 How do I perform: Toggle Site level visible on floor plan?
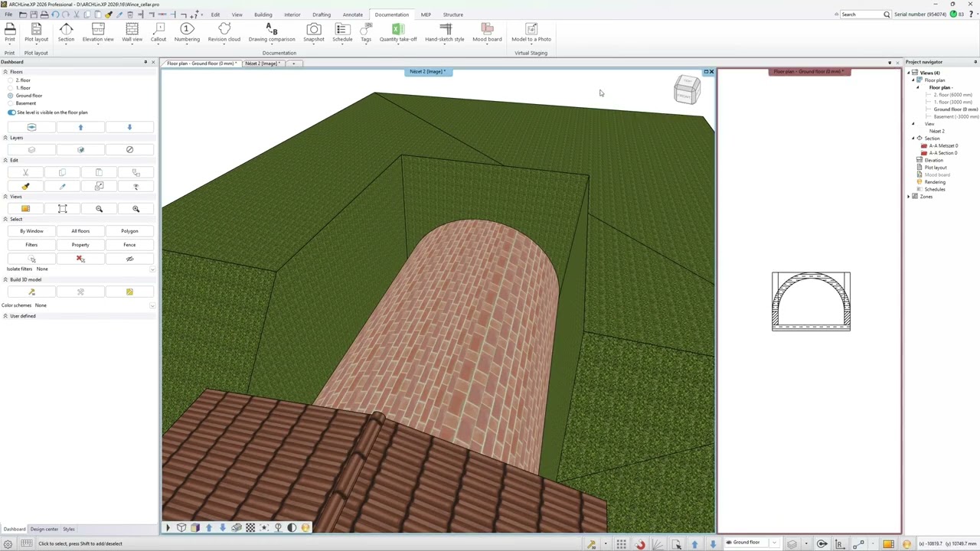coord(11,112)
